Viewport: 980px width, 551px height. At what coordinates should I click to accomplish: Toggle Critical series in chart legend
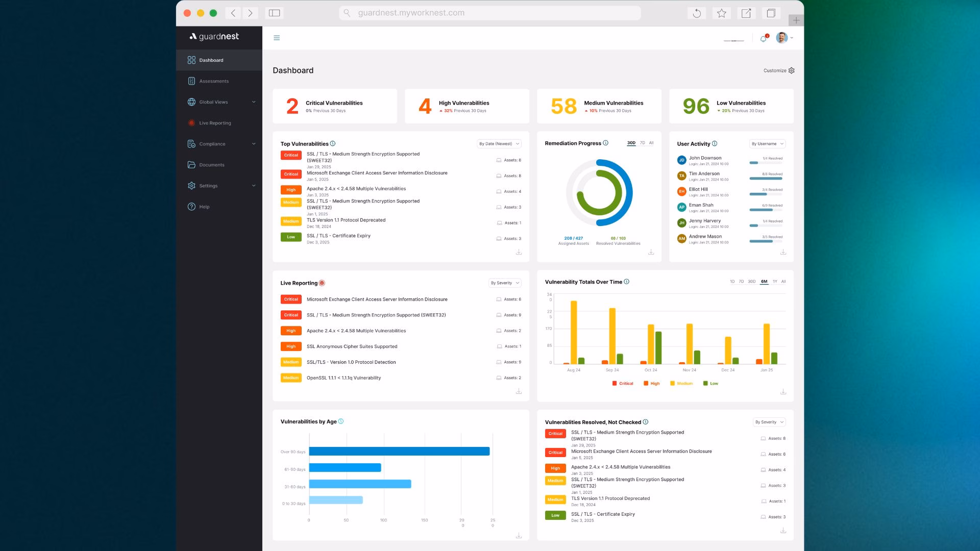click(623, 383)
